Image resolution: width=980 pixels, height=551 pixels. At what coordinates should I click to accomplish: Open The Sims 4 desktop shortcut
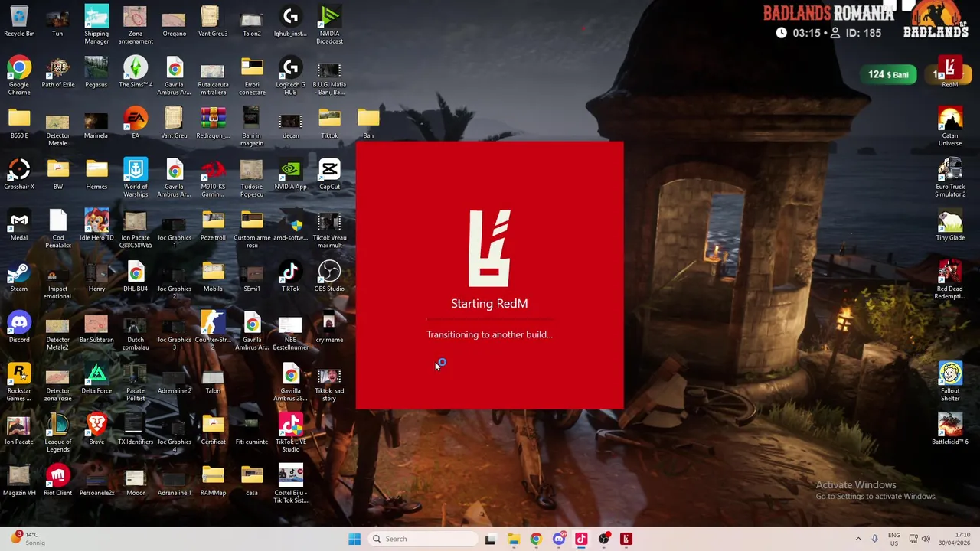136,72
